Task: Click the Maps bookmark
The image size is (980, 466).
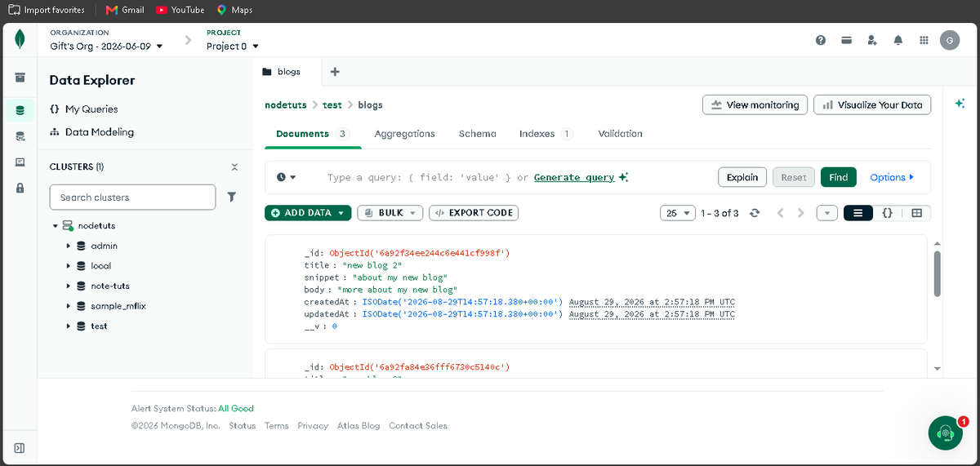Action: pos(234,10)
